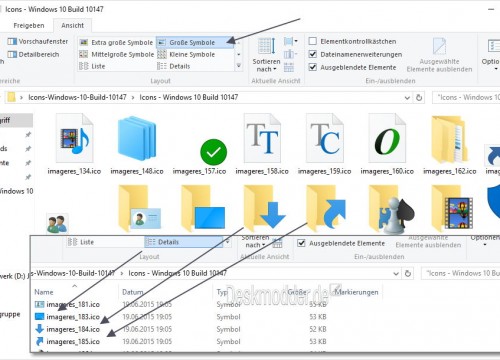
Task: Choose the Mittelgroße Symbole layout
Action: (117, 54)
